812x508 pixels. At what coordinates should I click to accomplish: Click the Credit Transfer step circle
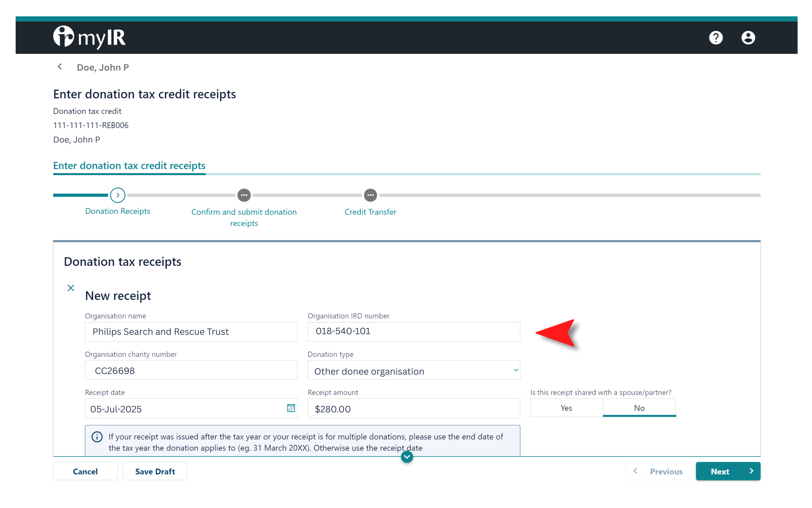(x=370, y=195)
